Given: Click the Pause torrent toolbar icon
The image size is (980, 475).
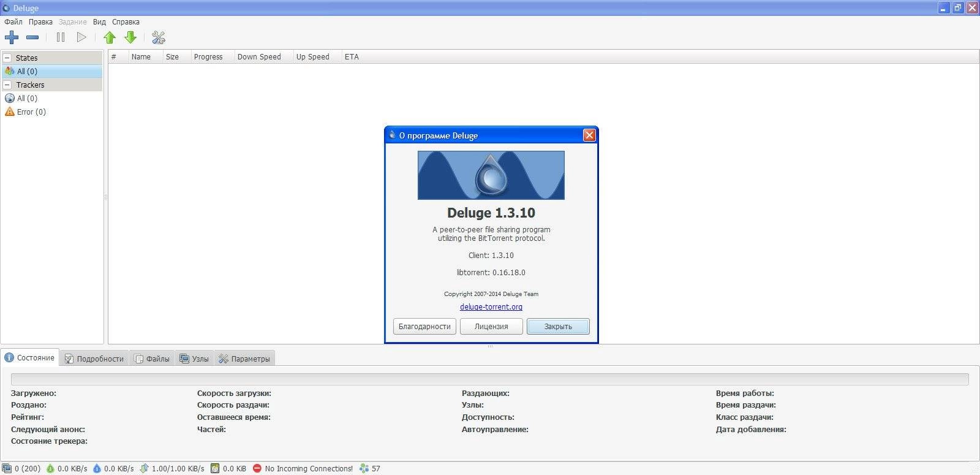Looking at the screenshot, I should click(x=61, y=37).
